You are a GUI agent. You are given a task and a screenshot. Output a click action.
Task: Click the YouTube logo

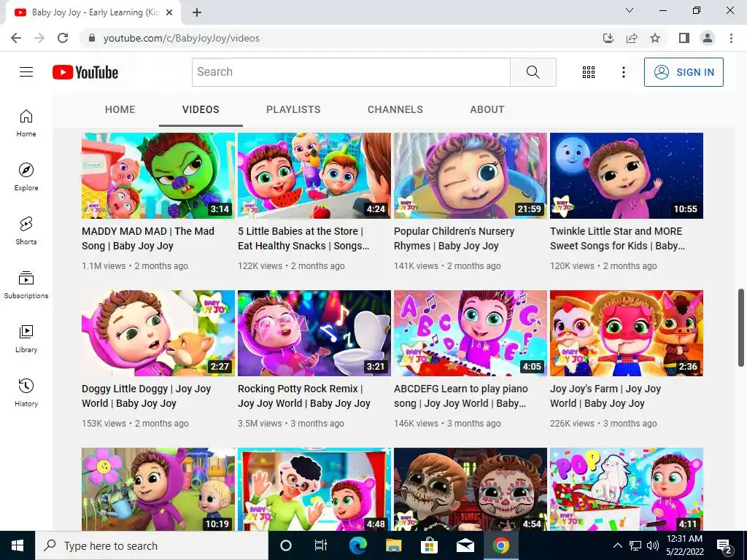[85, 72]
